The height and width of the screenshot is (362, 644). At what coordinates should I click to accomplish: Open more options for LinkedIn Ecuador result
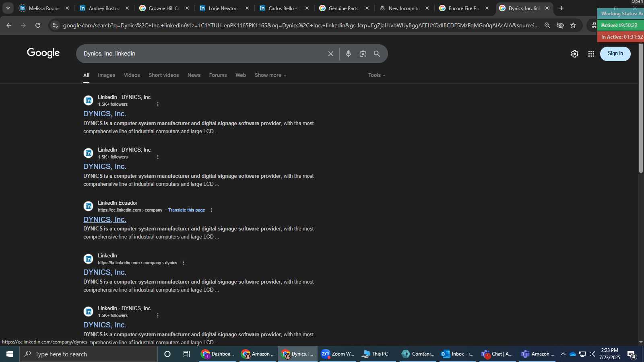[211, 210]
